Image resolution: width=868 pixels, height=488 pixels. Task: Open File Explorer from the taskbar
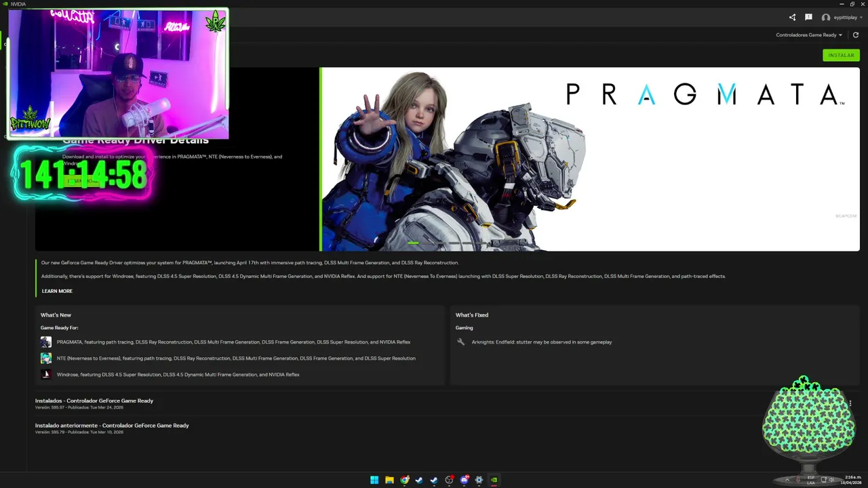pyautogui.click(x=389, y=480)
